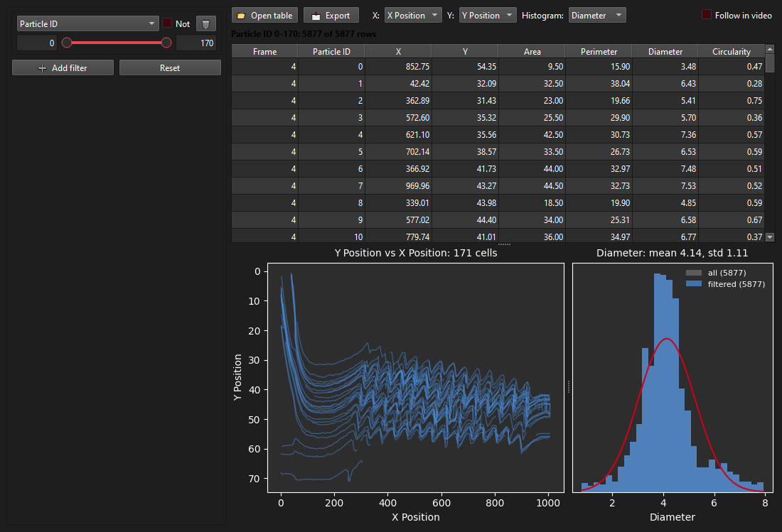
Task: Click the filter maximum value field 170
Action: point(196,43)
